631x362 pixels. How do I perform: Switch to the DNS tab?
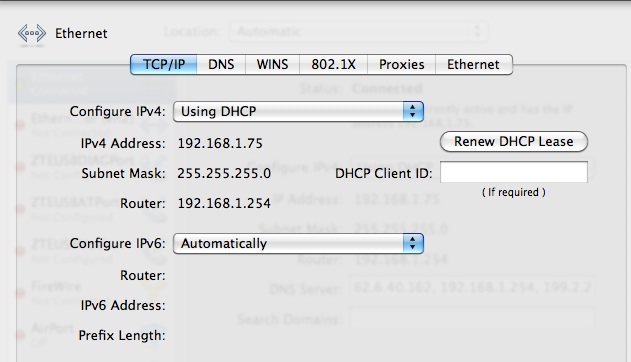tap(221, 64)
